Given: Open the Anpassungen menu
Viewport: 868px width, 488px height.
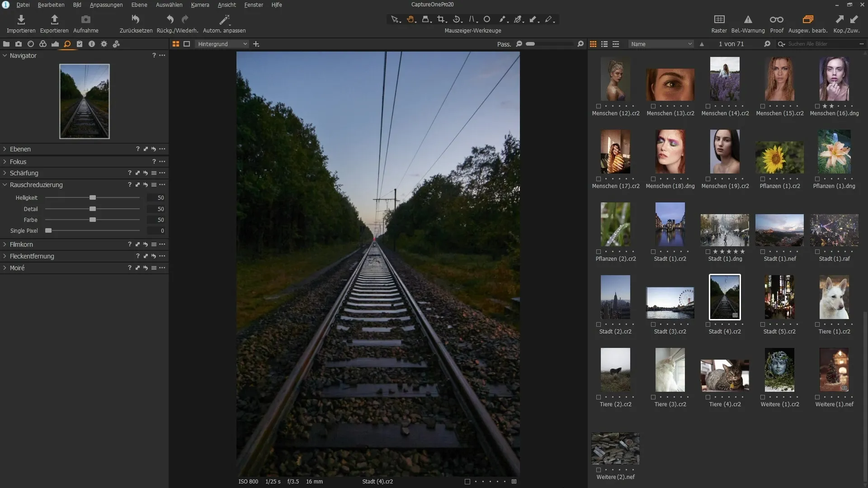Looking at the screenshot, I should (x=106, y=5).
